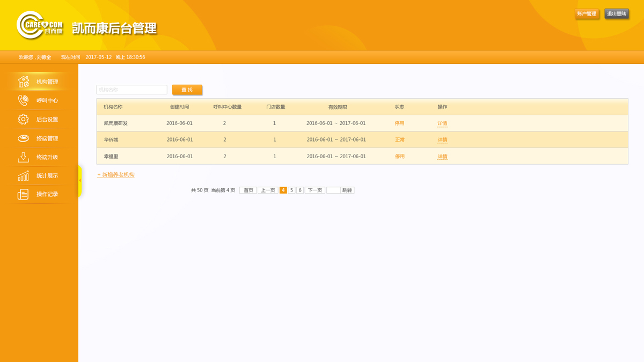Click the 新增养老机构 link
The height and width of the screenshot is (362, 644).
[x=116, y=175]
